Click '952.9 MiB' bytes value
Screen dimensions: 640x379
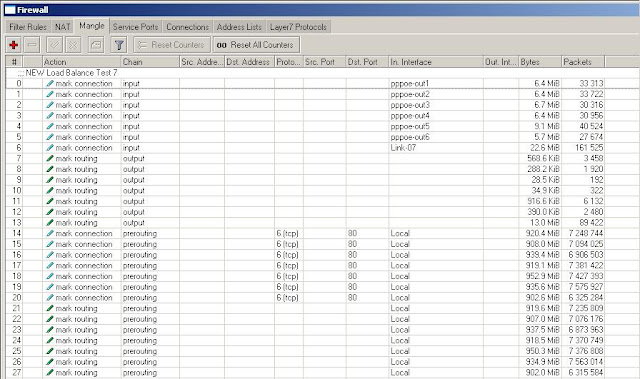point(542,276)
